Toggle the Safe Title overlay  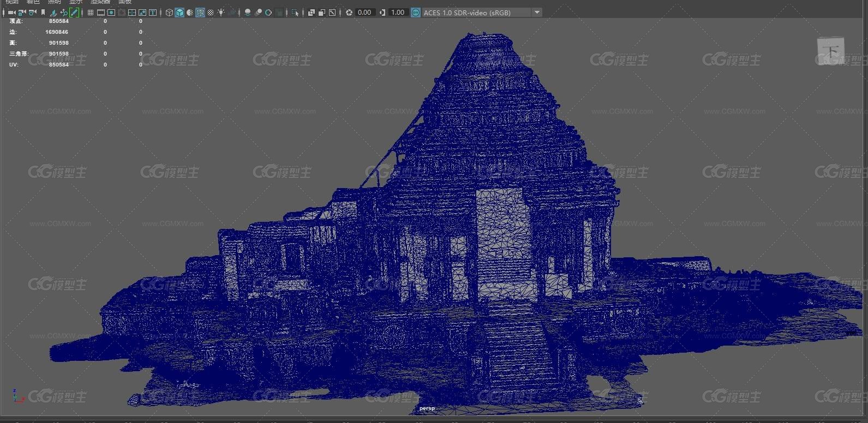click(153, 13)
